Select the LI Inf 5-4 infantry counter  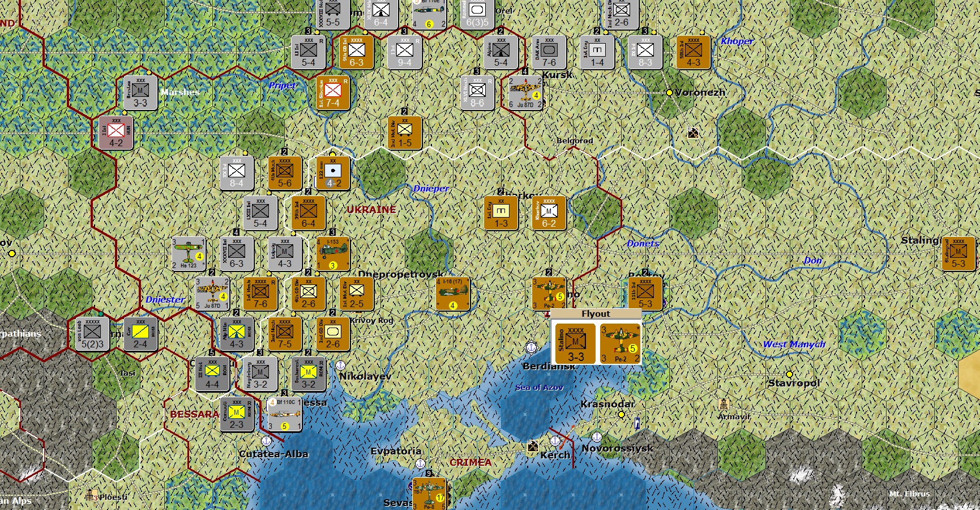tap(309, 52)
